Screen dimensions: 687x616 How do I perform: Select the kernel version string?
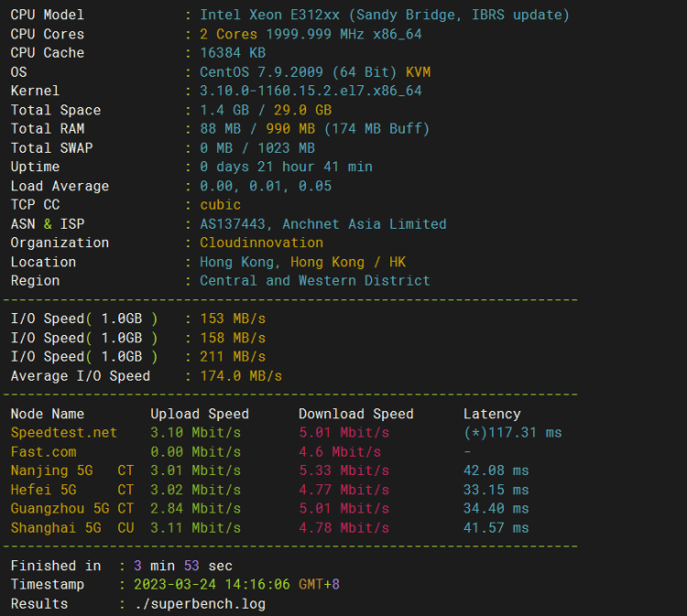point(311,91)
